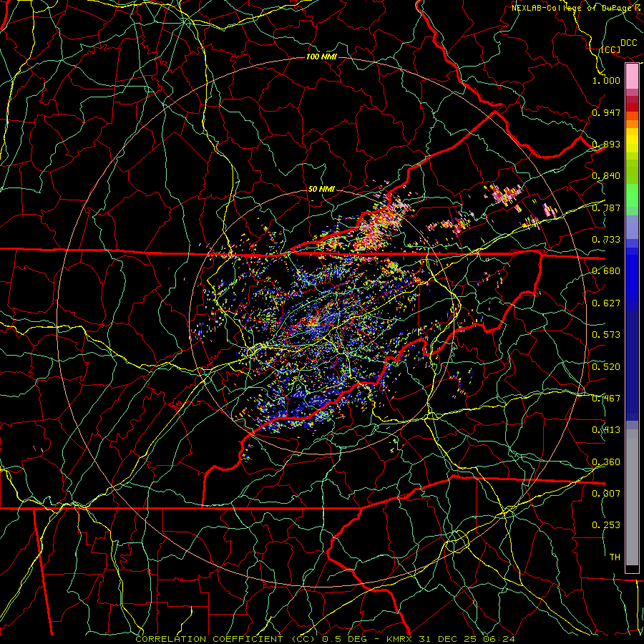Click the 50 NMI range ring label
Image resolution: width=644 pixels, height=644 pixels.
pos(321,190)
